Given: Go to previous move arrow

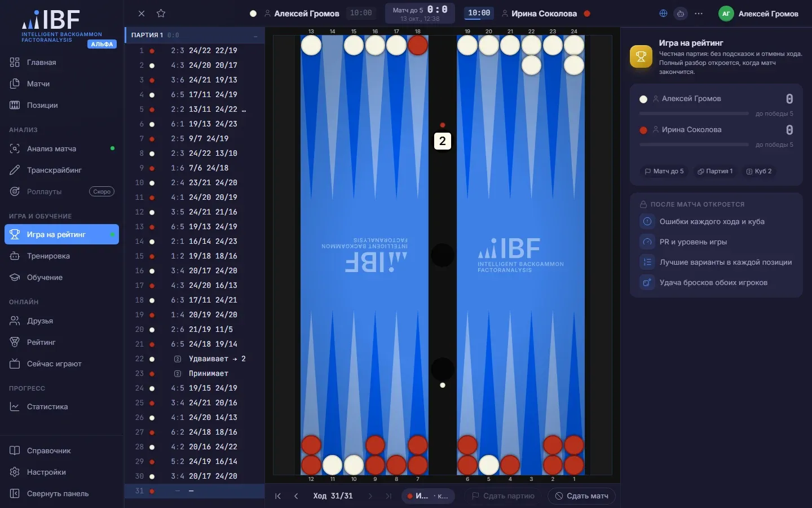Looking at the screenshot, I should coord(296,496).
